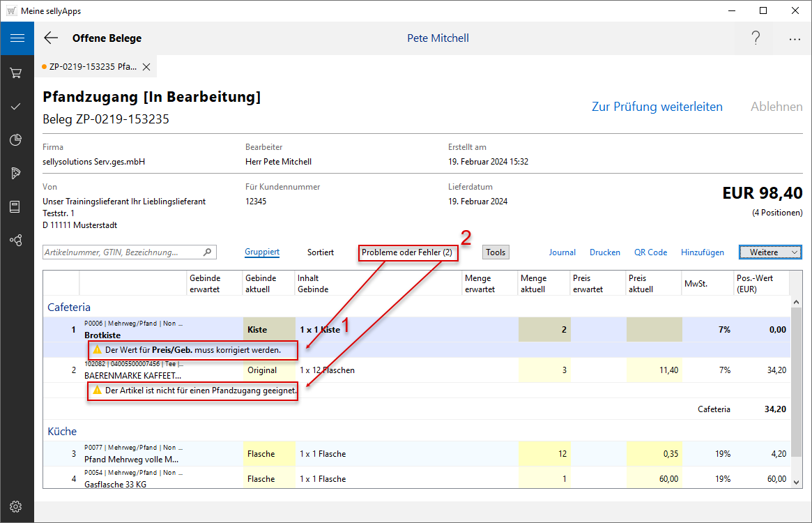This screenshot has width=812, height=523.
Task: Click the help question mark icon
Action: coord(756,38)
